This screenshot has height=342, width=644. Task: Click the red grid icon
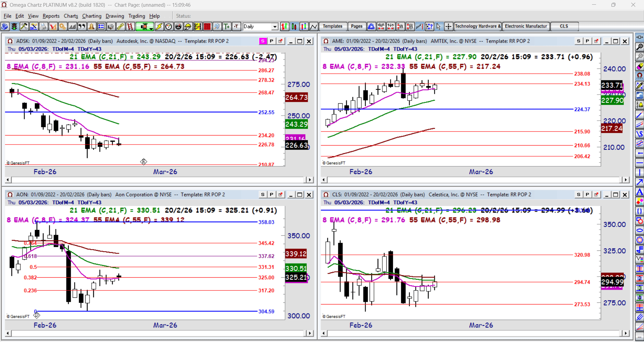click(x=207, y=26)
